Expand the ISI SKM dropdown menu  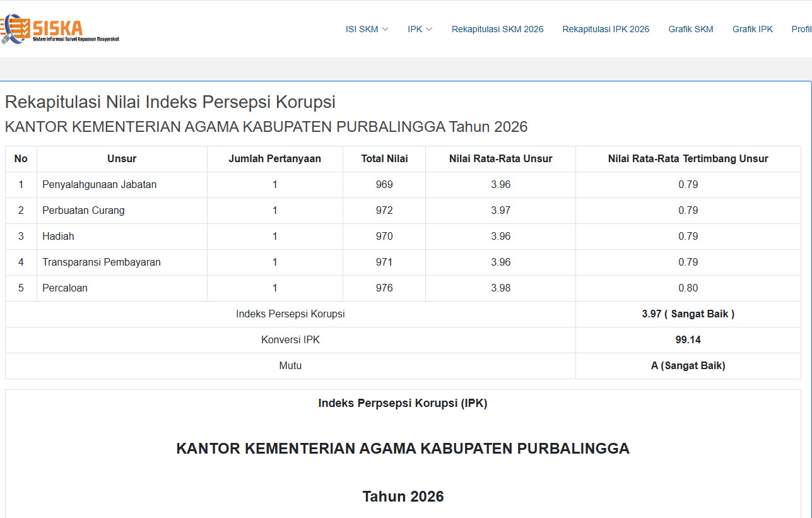click(367, 29)
